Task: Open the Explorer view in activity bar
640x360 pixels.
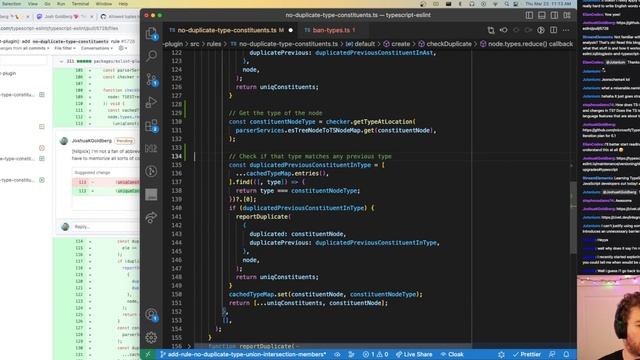Action: coord(151,33)
